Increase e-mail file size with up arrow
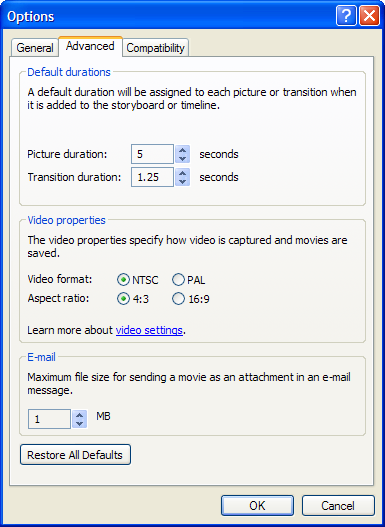Viewport: 385px width, 527px height. pos(80,415)
